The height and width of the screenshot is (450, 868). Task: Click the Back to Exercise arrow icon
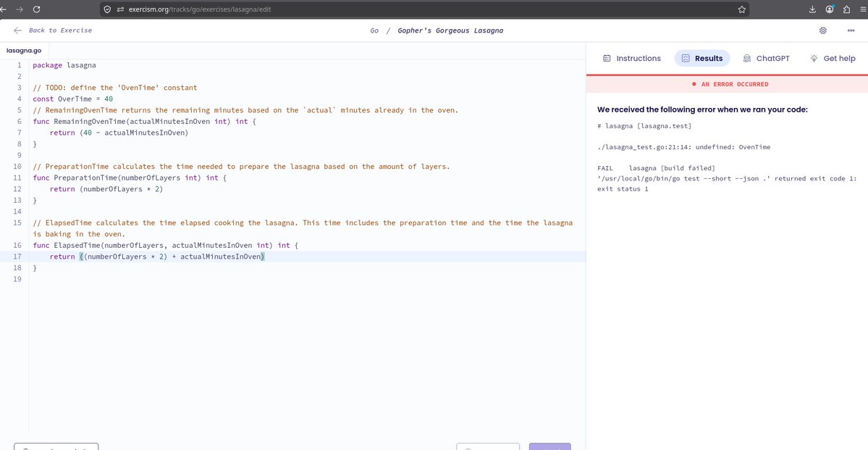tap(17, 30)
